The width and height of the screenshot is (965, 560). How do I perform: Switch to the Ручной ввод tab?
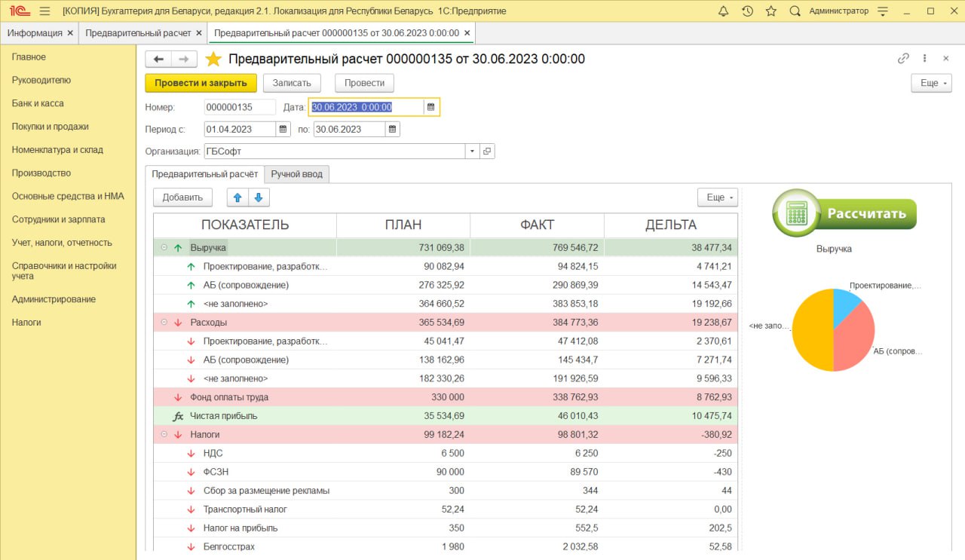click(x=296, y=174)
